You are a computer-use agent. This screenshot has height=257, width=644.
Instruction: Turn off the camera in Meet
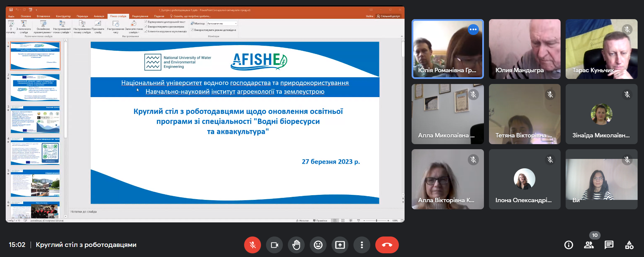(x=274, y=245)
